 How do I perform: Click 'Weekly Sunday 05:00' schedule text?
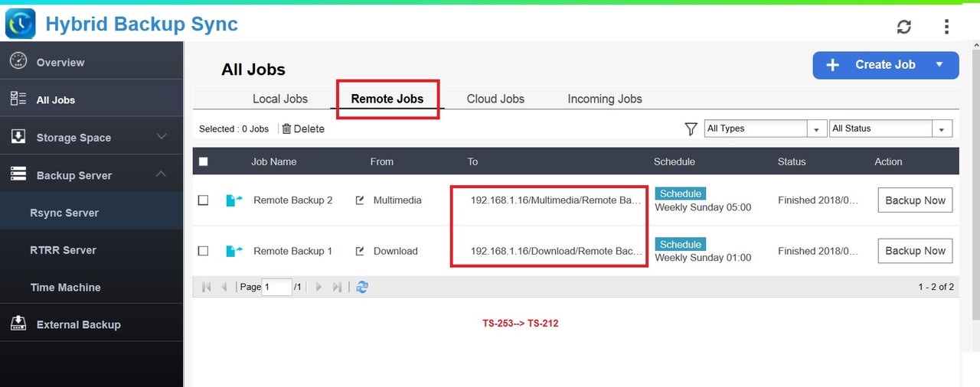[x=703, y=207]
